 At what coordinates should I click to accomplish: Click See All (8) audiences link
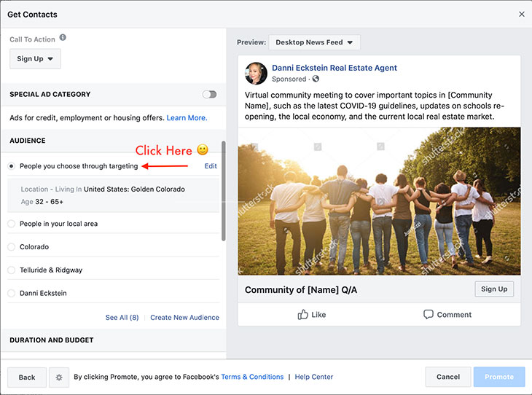click(x=122, y=317)
